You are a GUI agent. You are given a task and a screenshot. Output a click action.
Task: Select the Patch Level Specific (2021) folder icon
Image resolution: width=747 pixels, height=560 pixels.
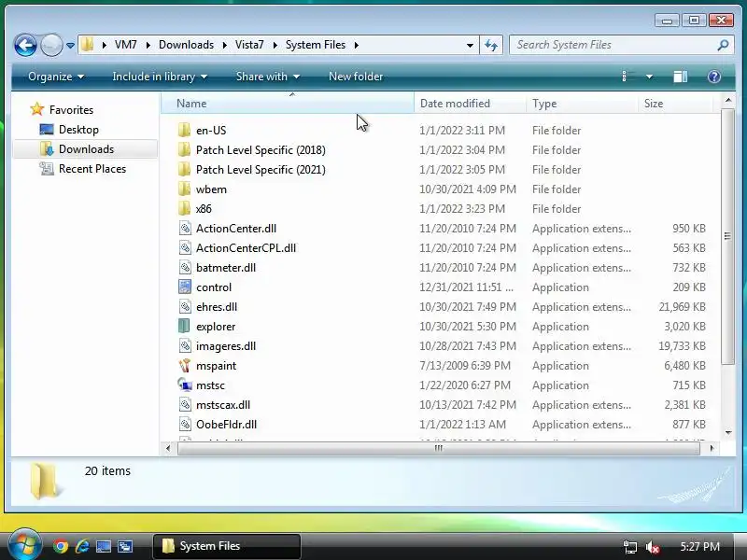point(184,170)
